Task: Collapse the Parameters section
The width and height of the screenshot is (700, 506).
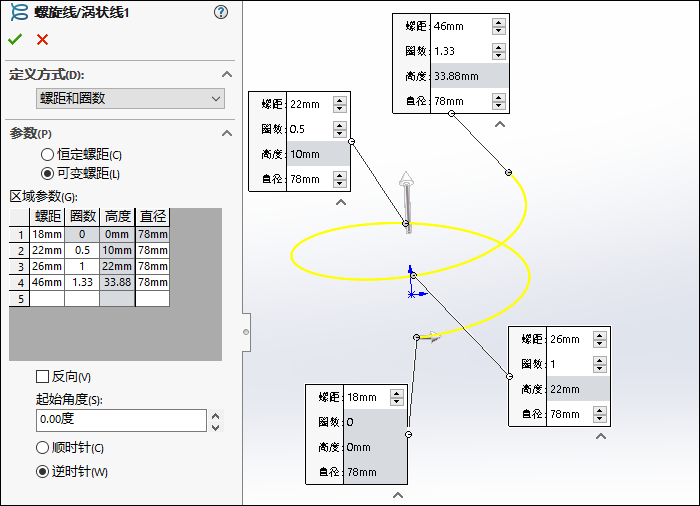Action: coord(227,133)
